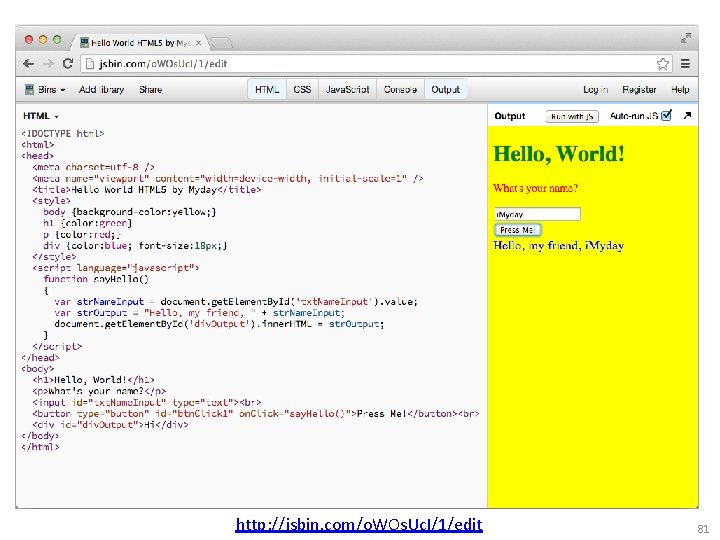This screenshot has width=720, height=540.
Task: Toggle the CSS panel tab
Action: (x=302, y=90)
